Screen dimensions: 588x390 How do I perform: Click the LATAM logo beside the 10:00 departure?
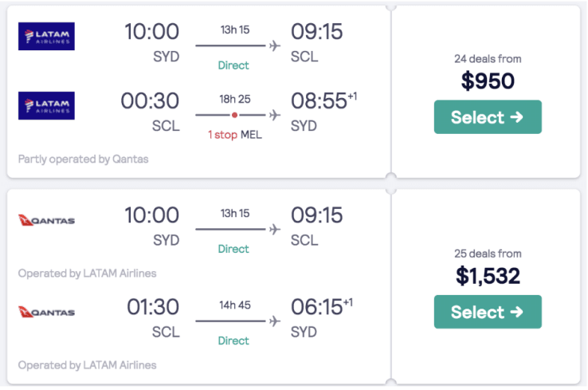pos(46,36)
